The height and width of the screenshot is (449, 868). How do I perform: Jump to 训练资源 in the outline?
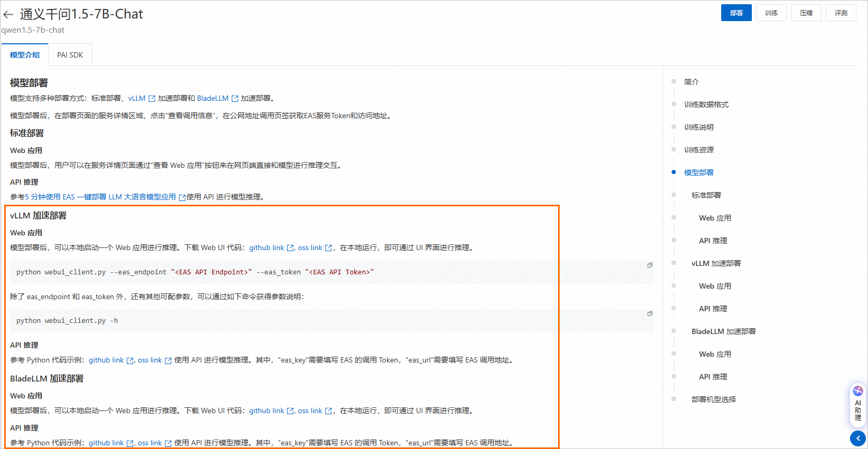click(699, 150)
